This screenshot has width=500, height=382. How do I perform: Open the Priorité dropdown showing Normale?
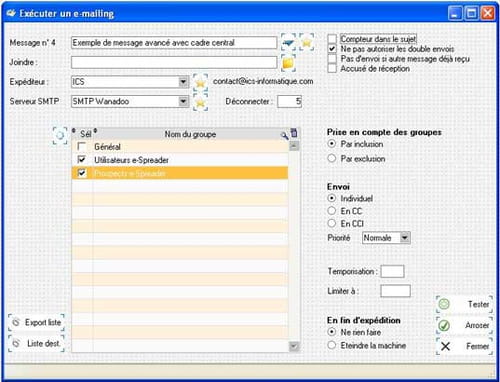tap(404, 238)
